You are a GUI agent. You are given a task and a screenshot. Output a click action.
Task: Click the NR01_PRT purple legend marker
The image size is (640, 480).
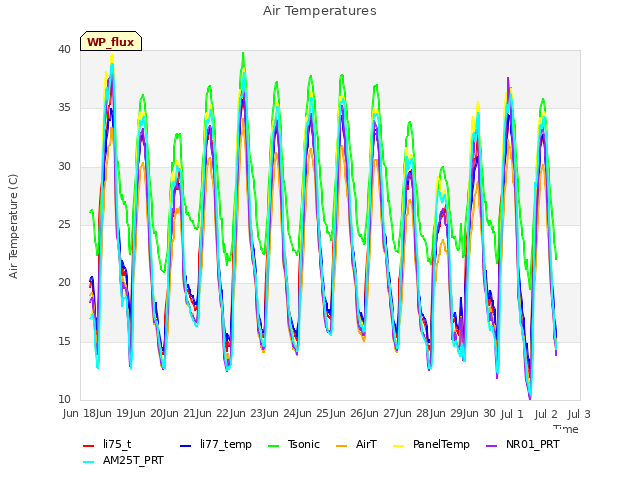tap(491, 446)
